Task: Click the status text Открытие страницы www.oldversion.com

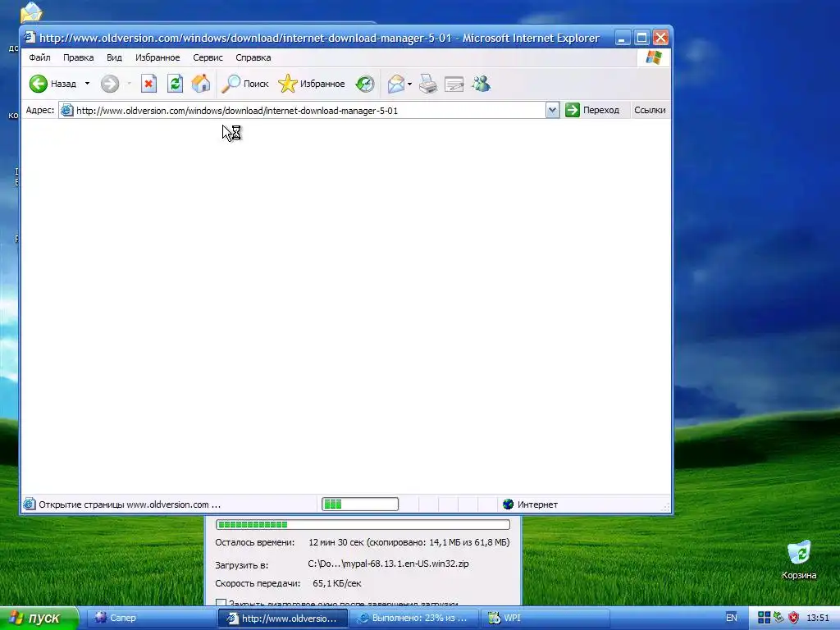Action: 130,504
